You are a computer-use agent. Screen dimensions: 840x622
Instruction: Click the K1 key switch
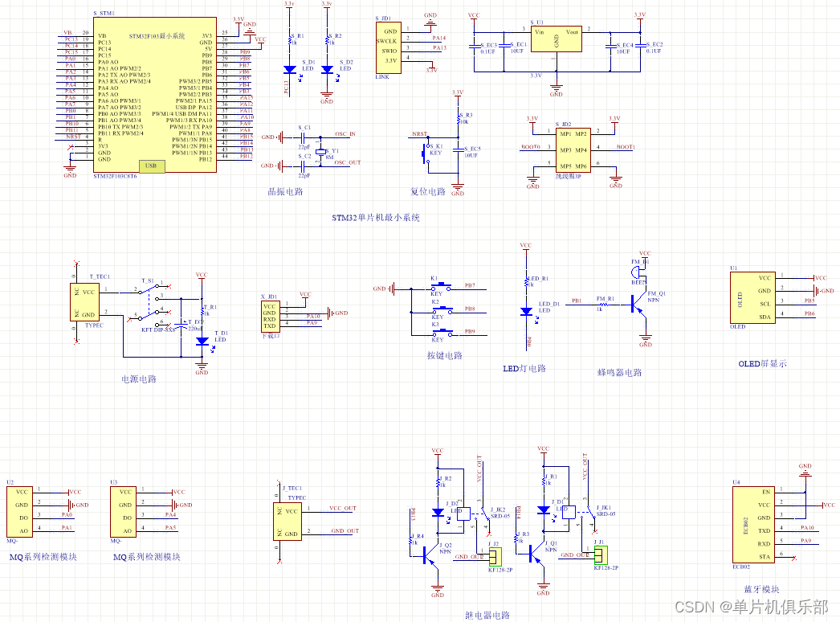click(x=442, y=286)
